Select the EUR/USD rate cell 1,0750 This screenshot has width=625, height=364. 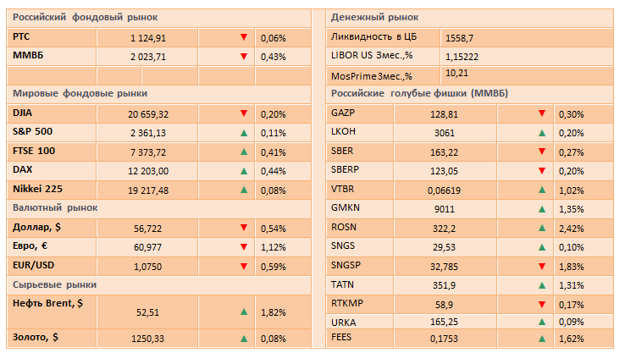click(x=147, y=266)
